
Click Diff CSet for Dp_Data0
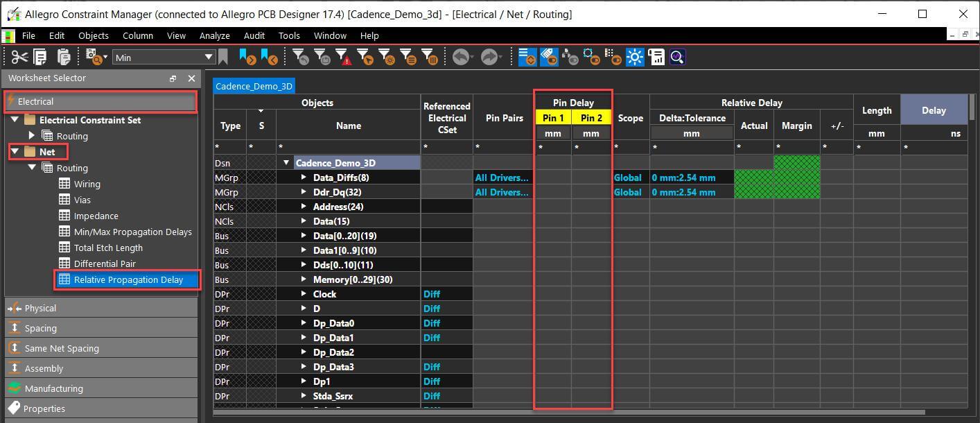point(432,323)
